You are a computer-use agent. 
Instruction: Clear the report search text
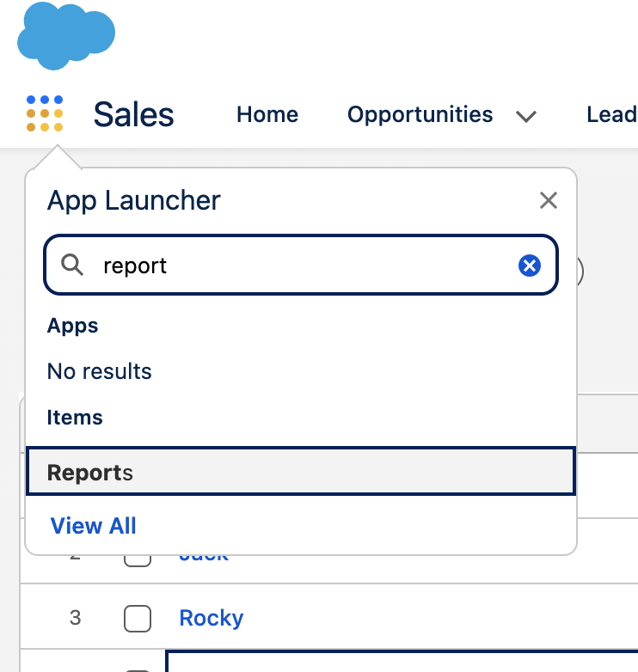530,266
